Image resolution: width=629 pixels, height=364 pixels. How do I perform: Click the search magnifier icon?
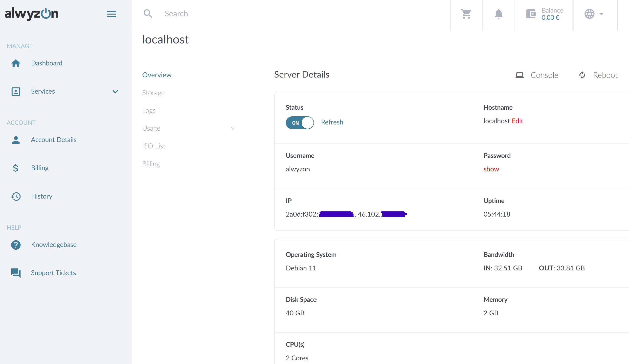tap(148, 14)
